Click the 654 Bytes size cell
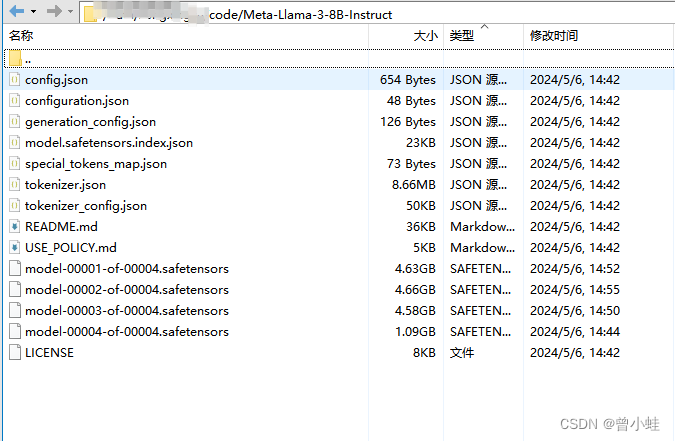The height and width of the screenshot is (441, 675). [408, 80]
